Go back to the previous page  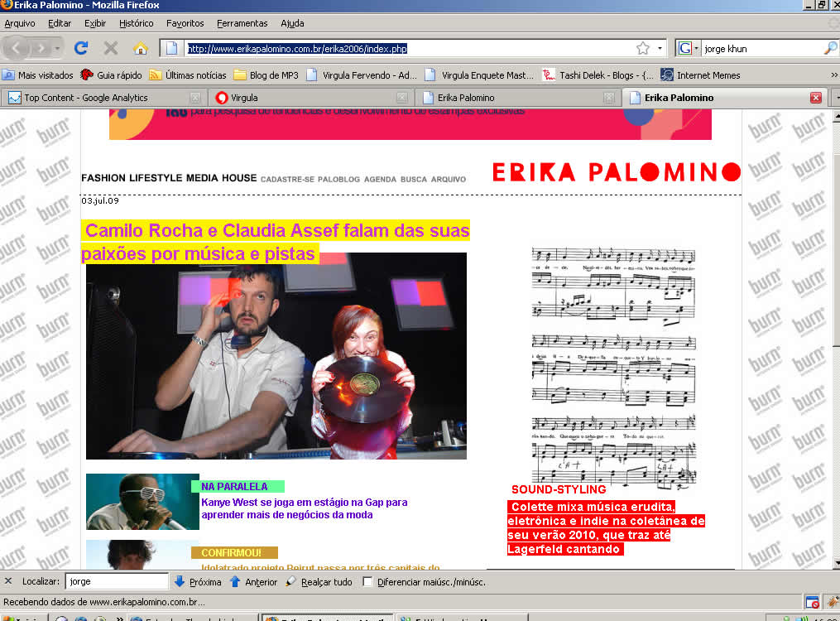16,49
